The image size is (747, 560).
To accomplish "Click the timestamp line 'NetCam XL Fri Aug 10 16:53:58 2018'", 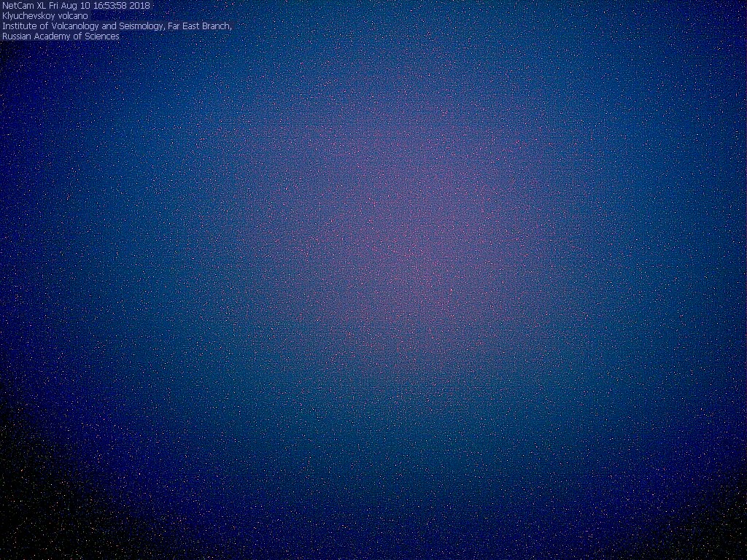I will click(x=76, y=6).
